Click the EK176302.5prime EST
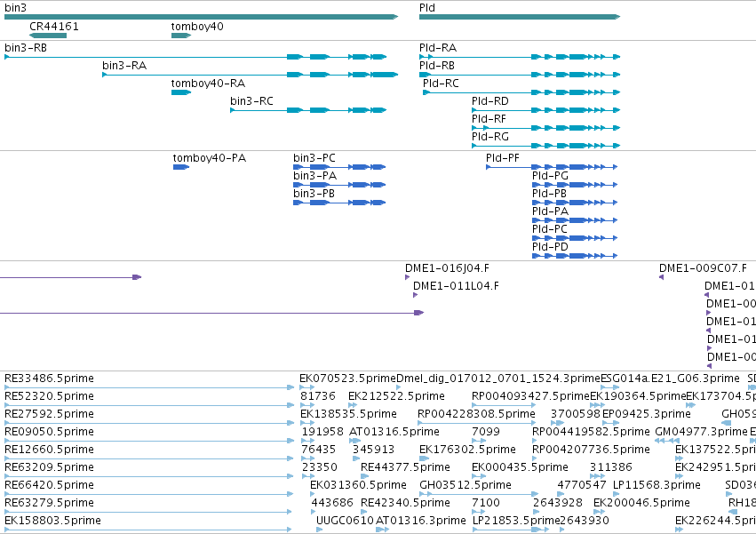The image size is (756, 534). (425, 458)
